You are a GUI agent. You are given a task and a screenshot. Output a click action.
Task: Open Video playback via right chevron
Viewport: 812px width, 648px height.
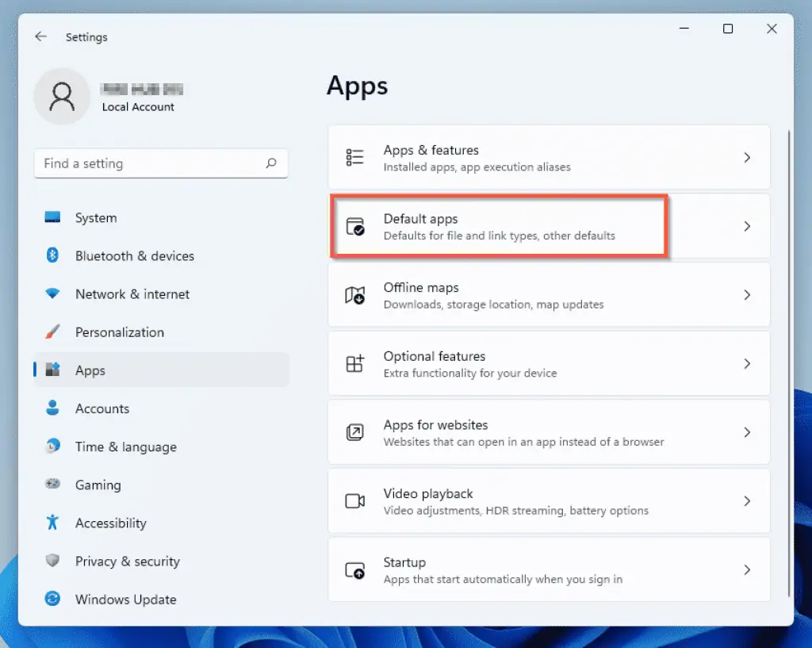pyautogui.click(x=747, y=501)
